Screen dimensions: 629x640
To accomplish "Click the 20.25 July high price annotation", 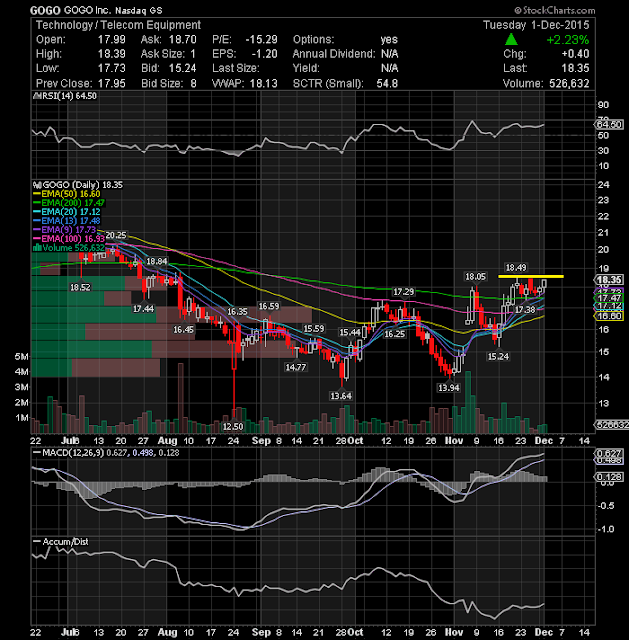I will pyautogui.click(x=116, y=235).
